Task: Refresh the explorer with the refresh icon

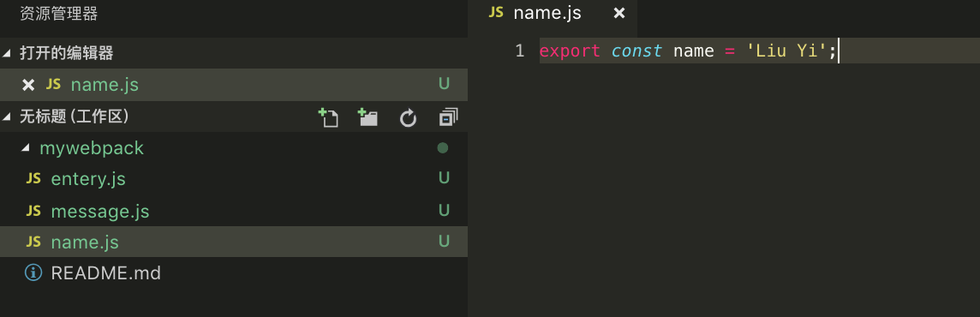Action: pos(408,117)
